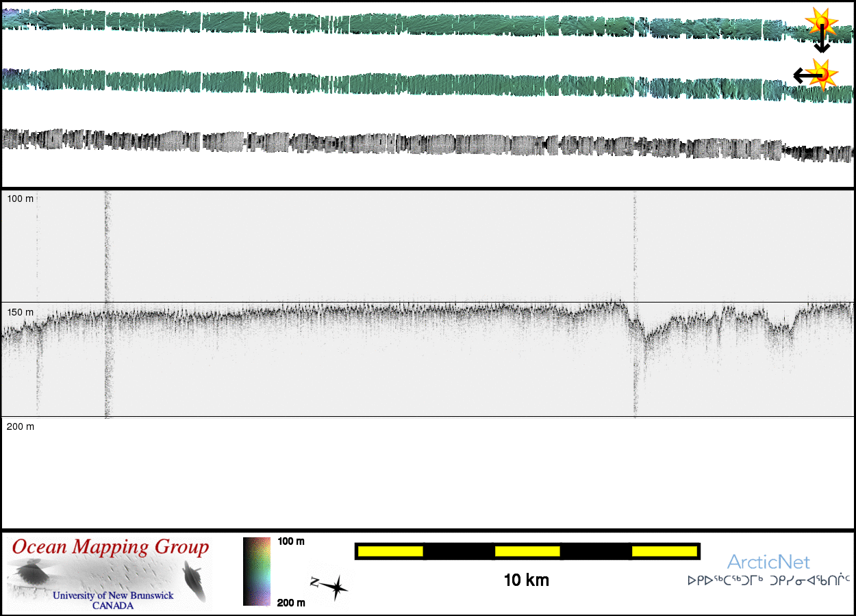Click the ArcticNet logo text

tap(768, 562)
